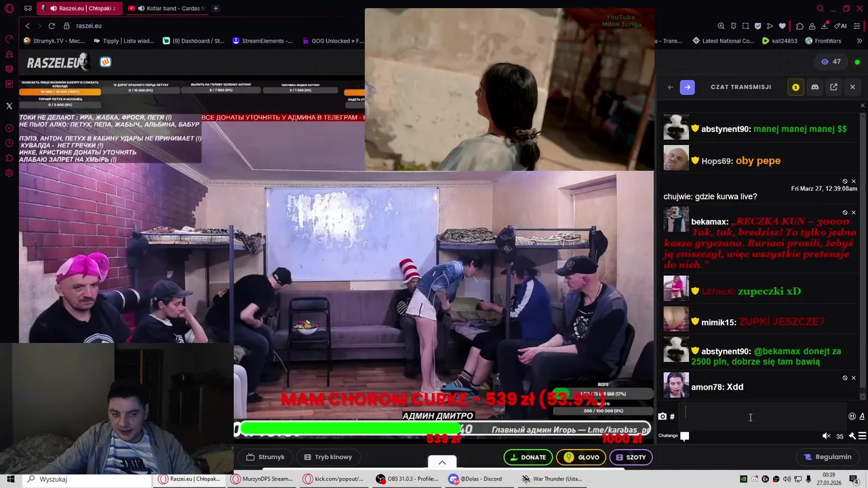Screen dimensions: 868x488
Task: Click the chat message input field
Action: [x=763, y=416]
